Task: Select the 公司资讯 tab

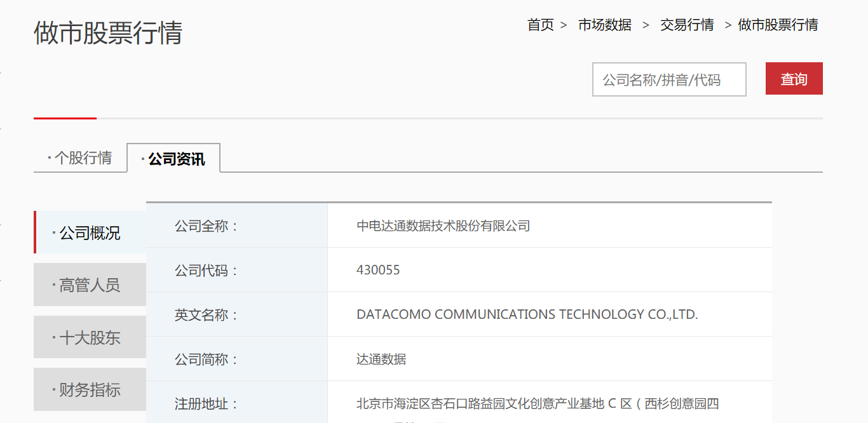Action: [173, 158]
